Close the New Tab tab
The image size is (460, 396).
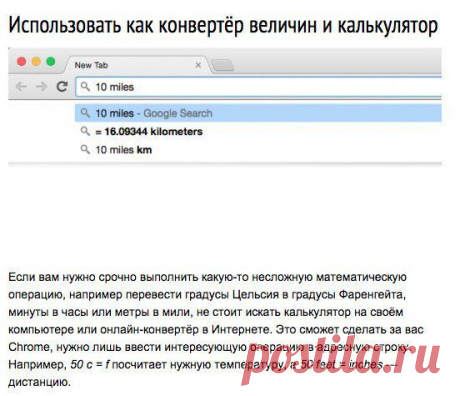click(x=198, y=65)
